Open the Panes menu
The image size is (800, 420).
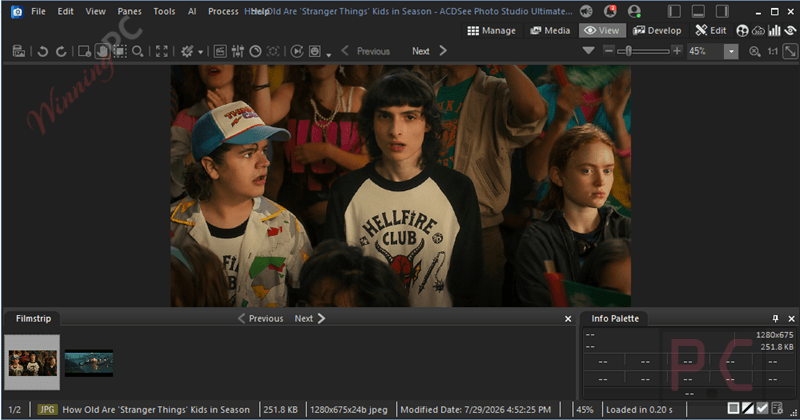pos(129,11)
